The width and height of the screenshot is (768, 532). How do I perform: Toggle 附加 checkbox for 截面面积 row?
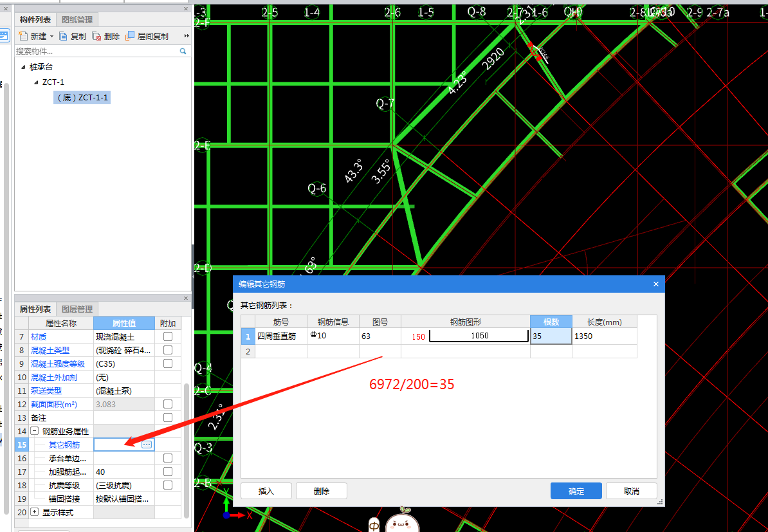pyautogui.click(x=167, y=403)
